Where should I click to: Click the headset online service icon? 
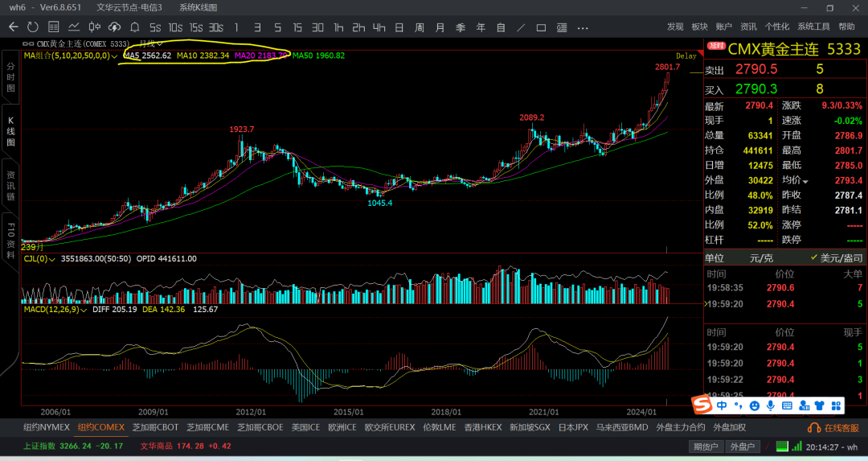pos(813,428)
